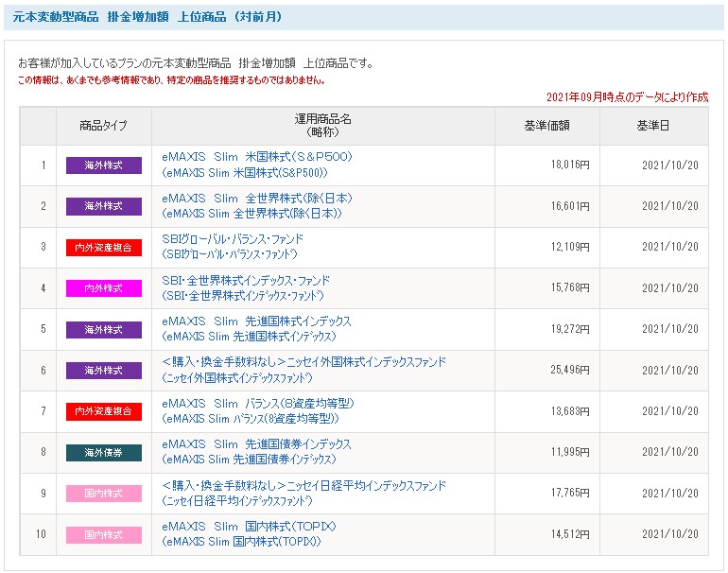Click pink 内外株式 badge in row 4
The height and width of the screenshot is (573, 728).
[x=104, y=288]
